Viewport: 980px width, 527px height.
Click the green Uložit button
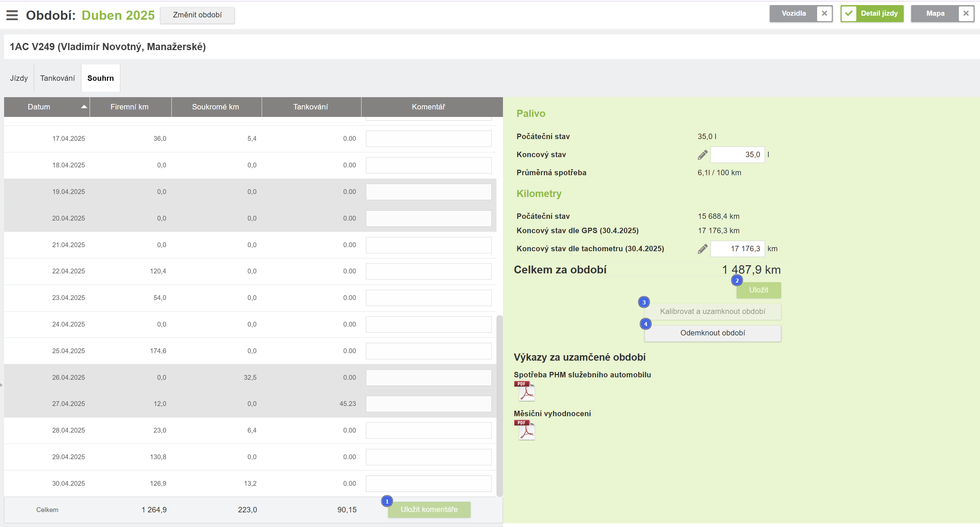[758, 290]
